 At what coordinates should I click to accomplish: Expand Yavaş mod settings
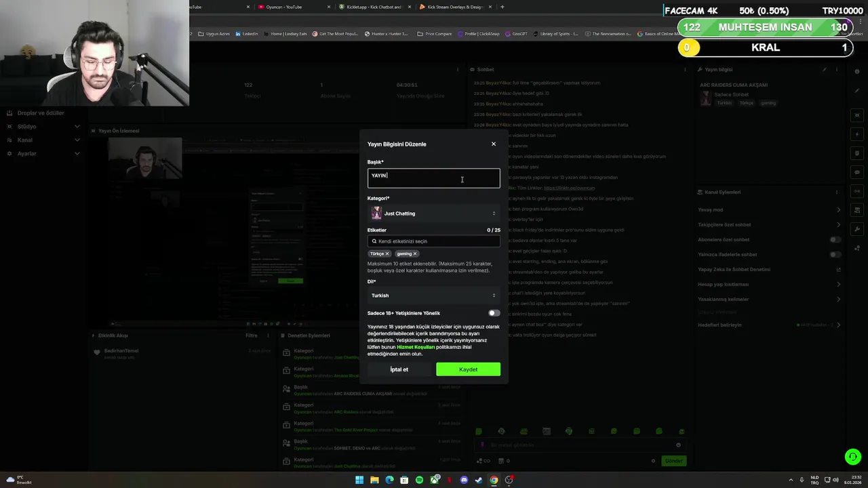coord(770,209)
